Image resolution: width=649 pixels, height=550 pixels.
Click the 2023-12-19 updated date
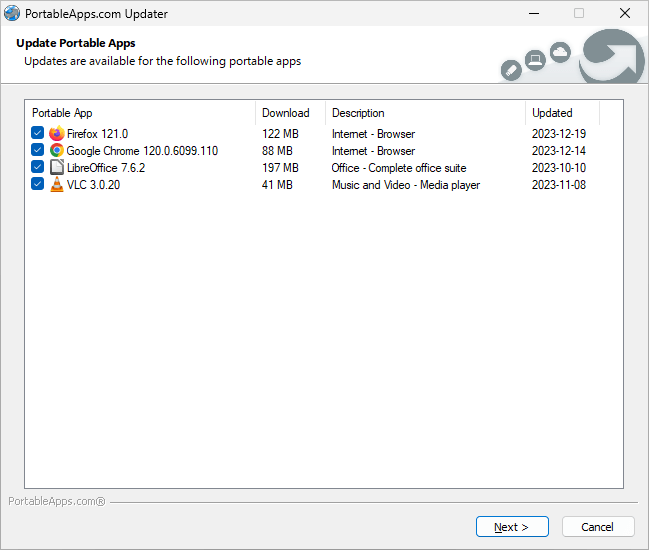point(559,134)
